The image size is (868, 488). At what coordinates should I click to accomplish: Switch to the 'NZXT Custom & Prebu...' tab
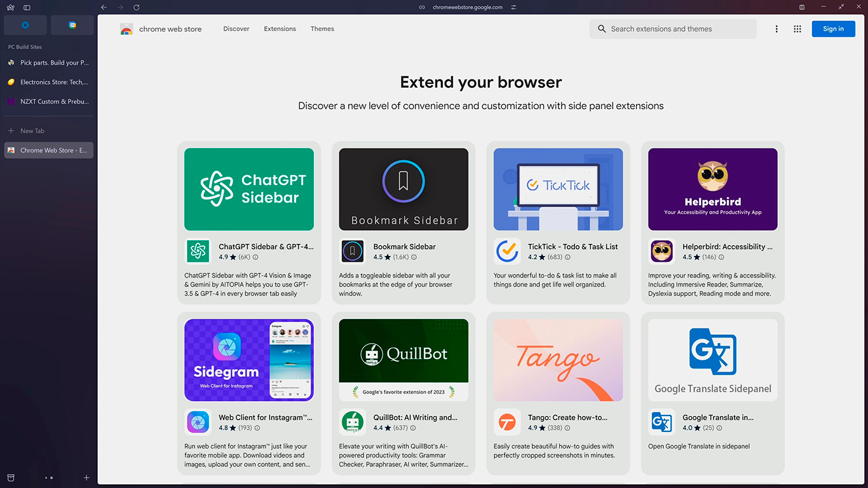(49, 102)
